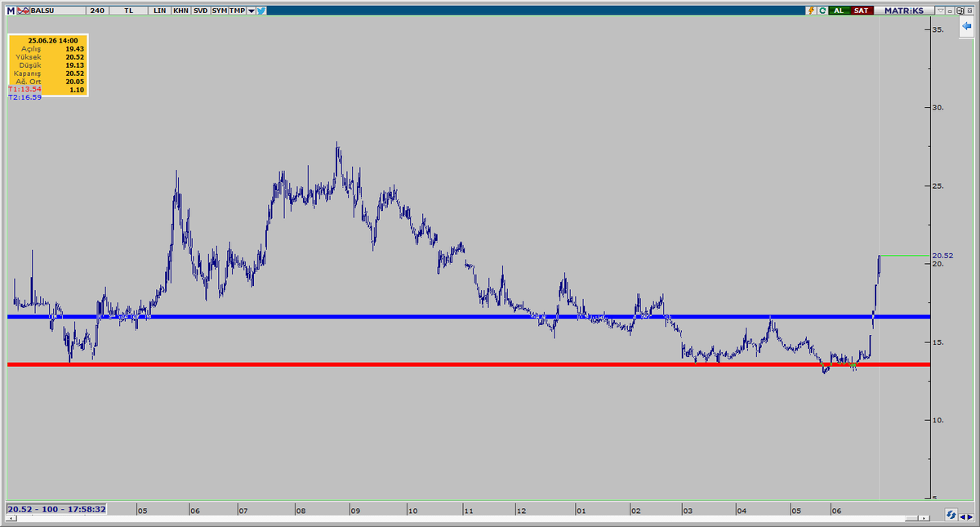Screen dimensions: 980x527
Task: Open the SYM symbol button
Action: [219, 11]
